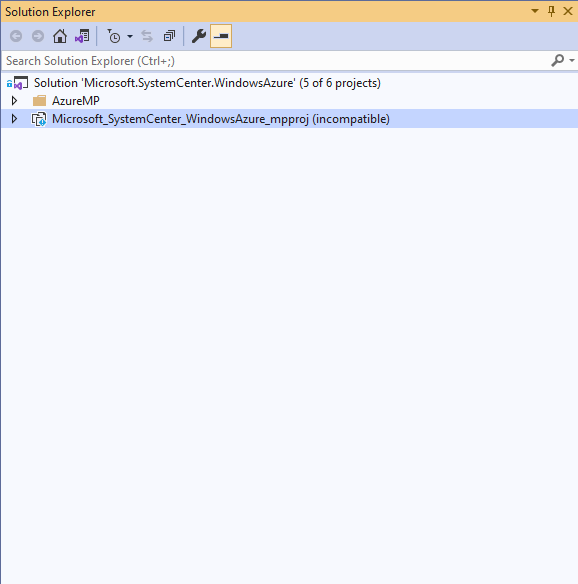Select the AzureMP folder row
Image resolution: width=578 pixels, height=584 pixels.
[289, 101]
